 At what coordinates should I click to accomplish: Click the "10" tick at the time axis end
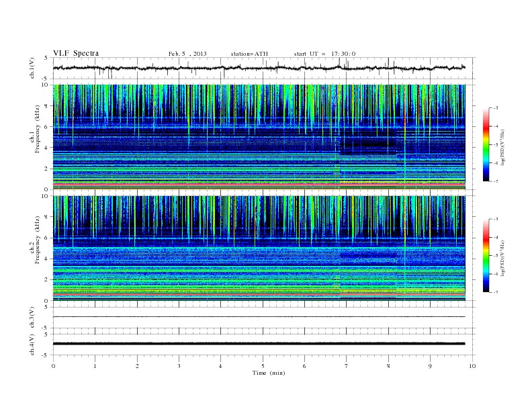(472, 366)
